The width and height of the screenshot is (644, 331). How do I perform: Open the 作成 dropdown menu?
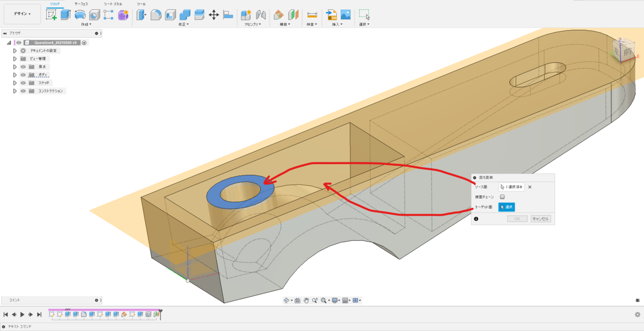86,24
